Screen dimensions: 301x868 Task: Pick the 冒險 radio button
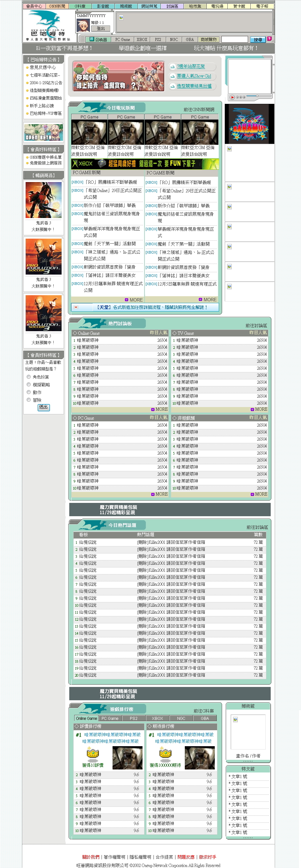click(x=29, y=400)
